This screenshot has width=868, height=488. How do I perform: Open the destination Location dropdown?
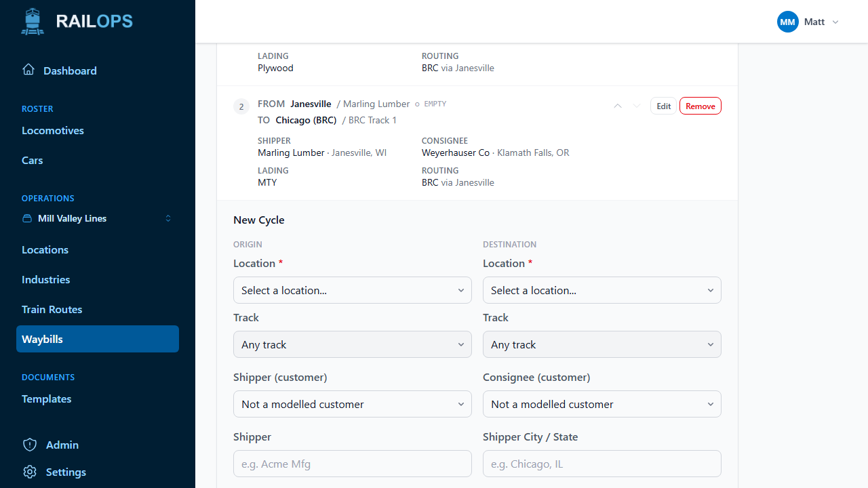(602, 290)
